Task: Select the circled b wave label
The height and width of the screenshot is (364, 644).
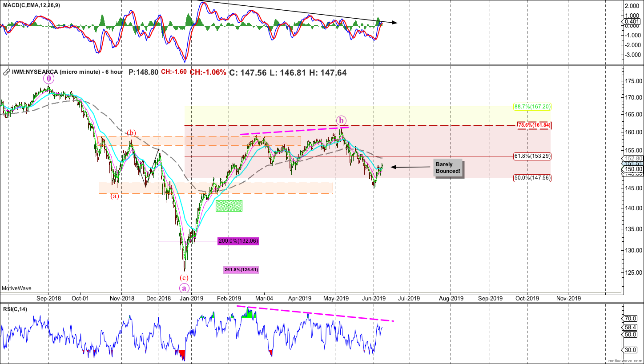Action: 341,120
